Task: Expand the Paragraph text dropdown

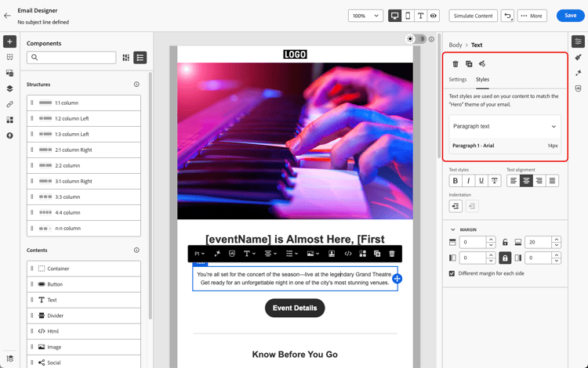Action: pos(505,127)
